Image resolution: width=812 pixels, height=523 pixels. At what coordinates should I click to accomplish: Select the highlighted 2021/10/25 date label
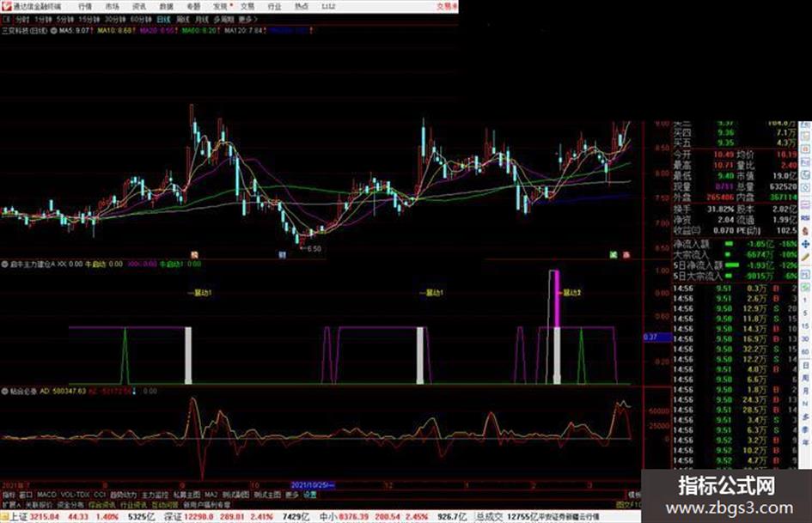[x=313, y=485]
